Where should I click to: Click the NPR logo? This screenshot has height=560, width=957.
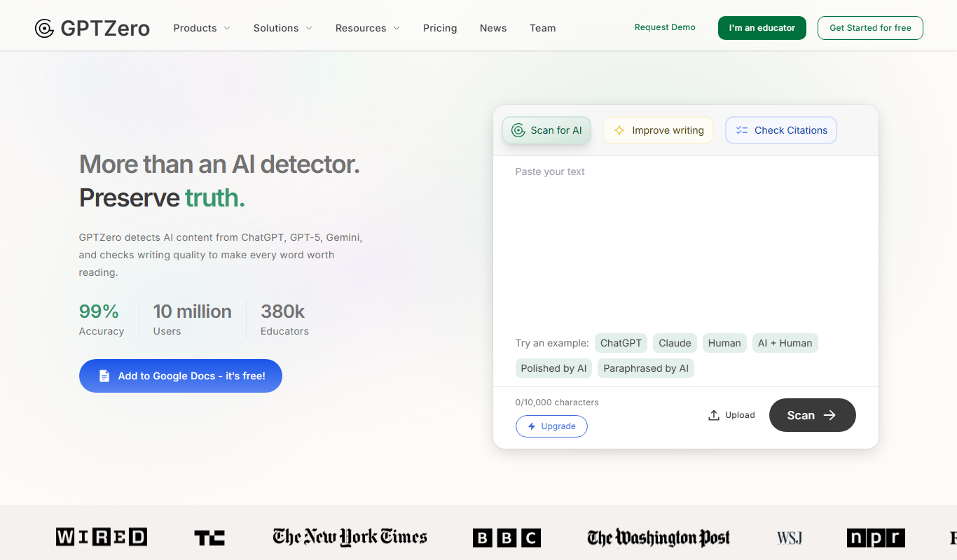(876, 538)
